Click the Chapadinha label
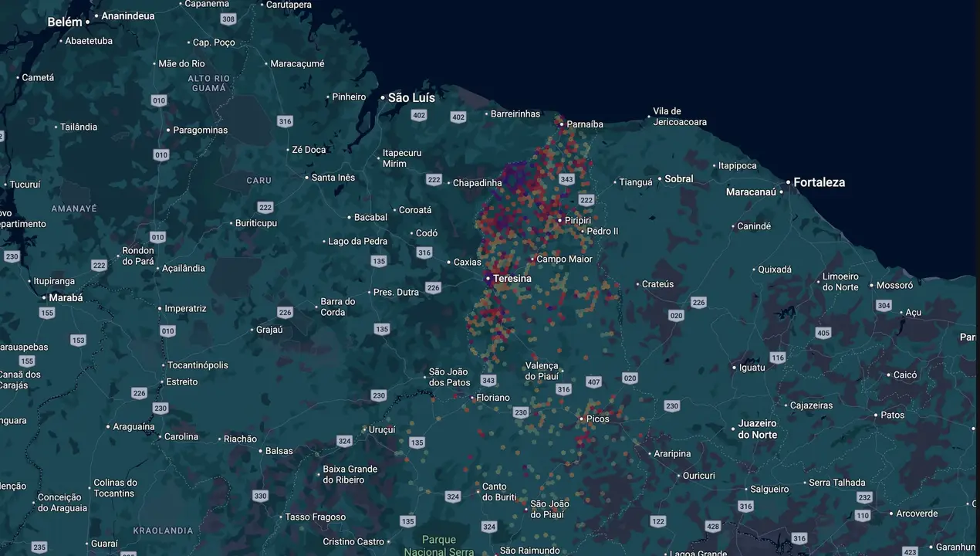 (477, 184)
